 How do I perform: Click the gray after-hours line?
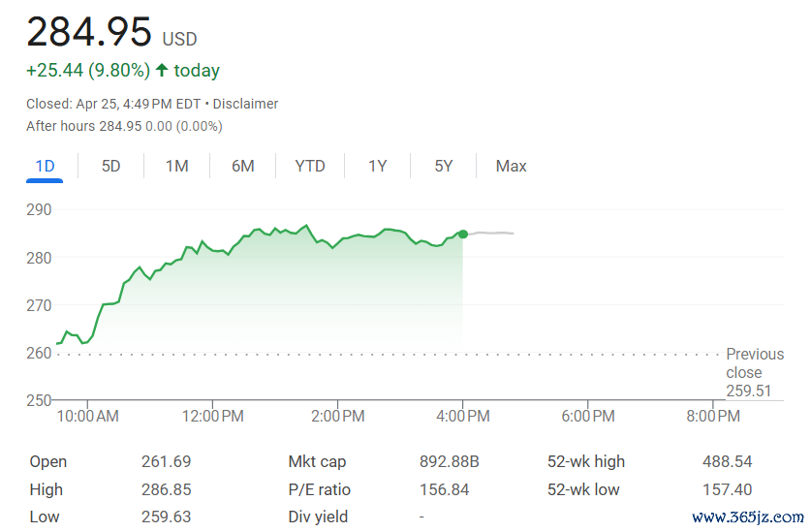(x=492, y=233)
